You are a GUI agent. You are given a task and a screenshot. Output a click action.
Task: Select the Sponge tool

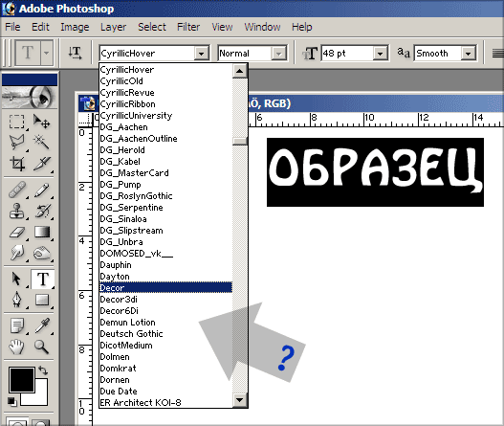pyautogui.click(x=42, y=254)
